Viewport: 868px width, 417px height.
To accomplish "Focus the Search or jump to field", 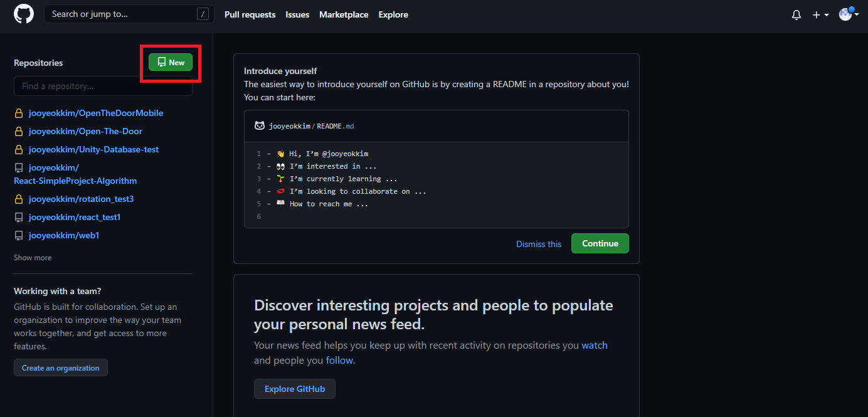I will click(129, 14).
